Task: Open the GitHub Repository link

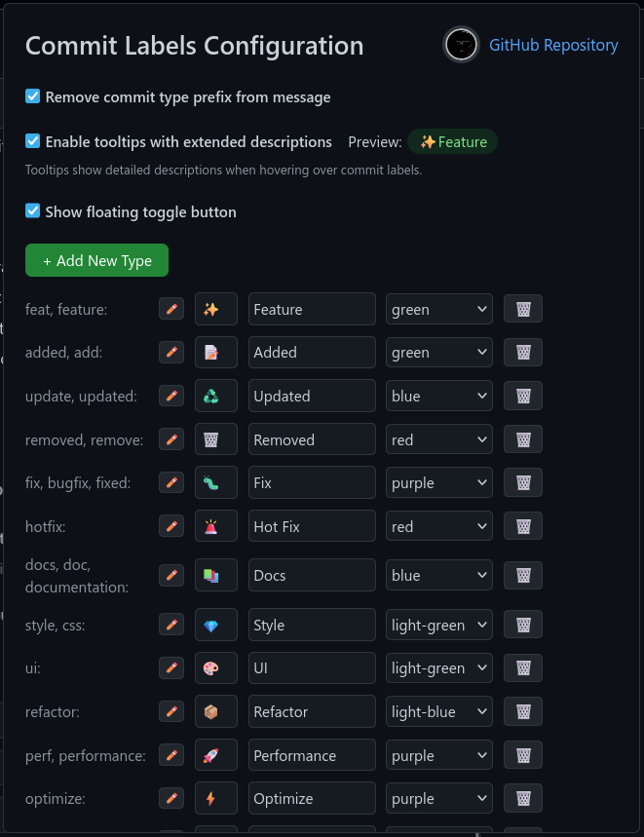Action: point(553,45)
